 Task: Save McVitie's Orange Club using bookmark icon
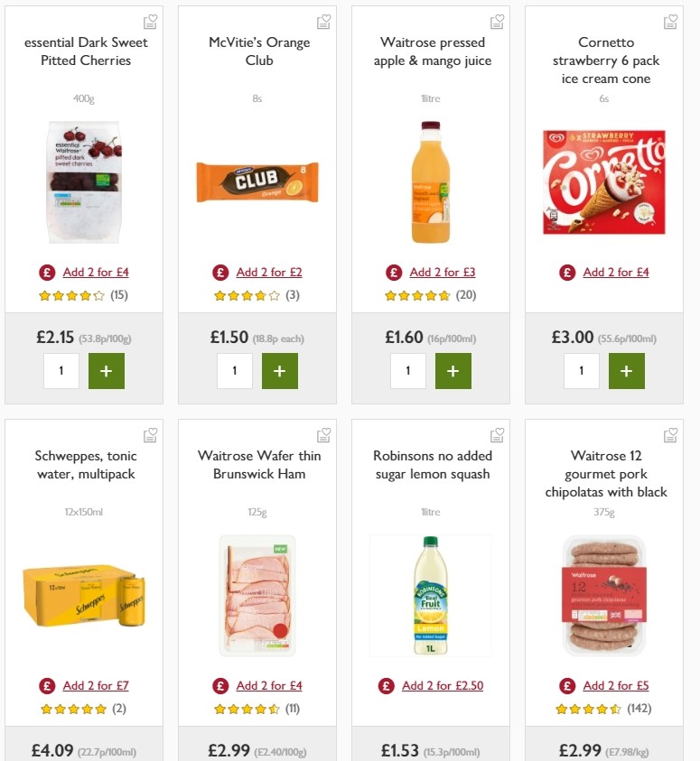pos(323,20)
